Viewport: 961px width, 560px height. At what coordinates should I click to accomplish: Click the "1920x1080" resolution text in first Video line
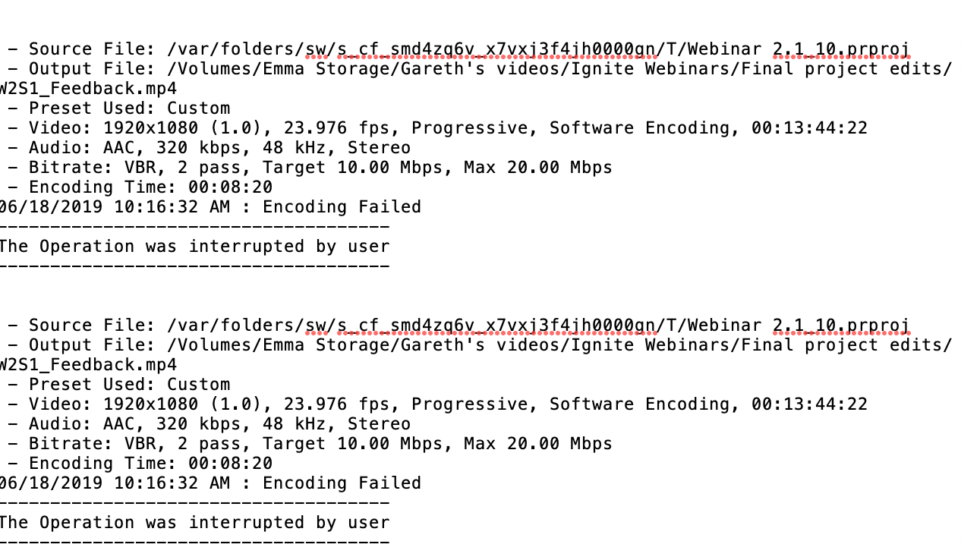[151, 128]
